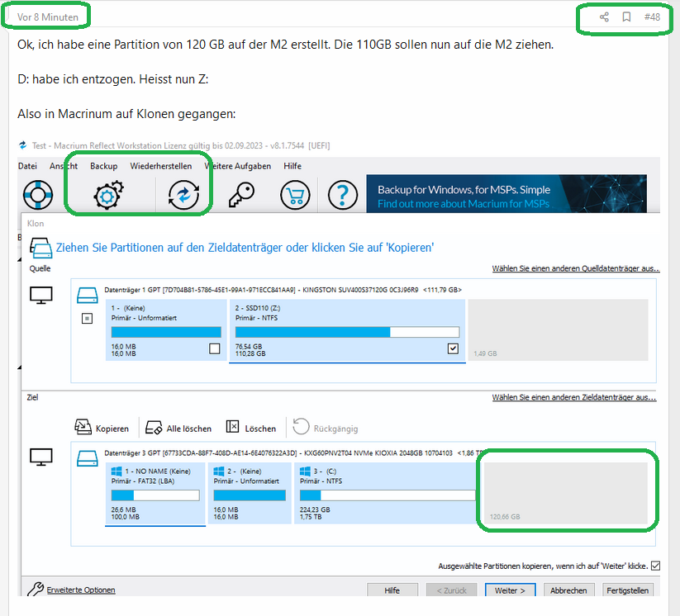
Task: Click the circular arrows update icon
Action: (184, 195)
